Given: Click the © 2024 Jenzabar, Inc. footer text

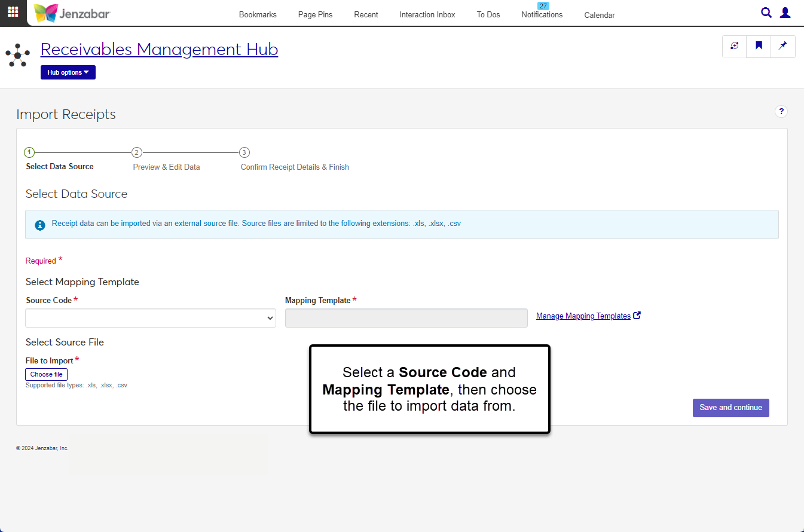Looking at the screenshot, I should [x=42, y=448].
